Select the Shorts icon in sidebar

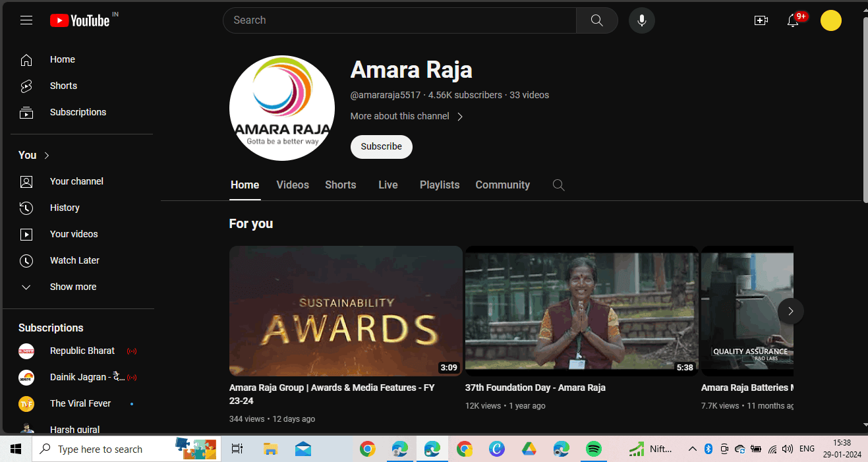coord(26,86)
